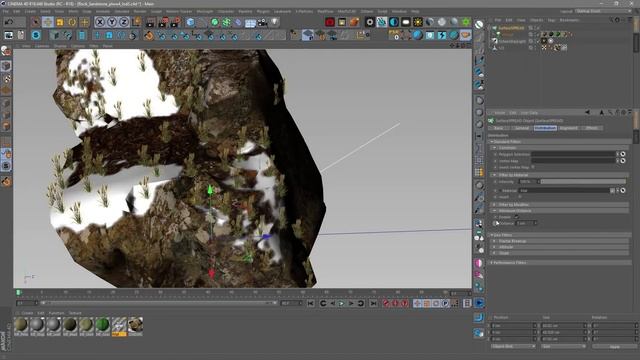Toggle the Invert Vertex Map checkbox
This screenshot has height=360, width=640.
533,167
